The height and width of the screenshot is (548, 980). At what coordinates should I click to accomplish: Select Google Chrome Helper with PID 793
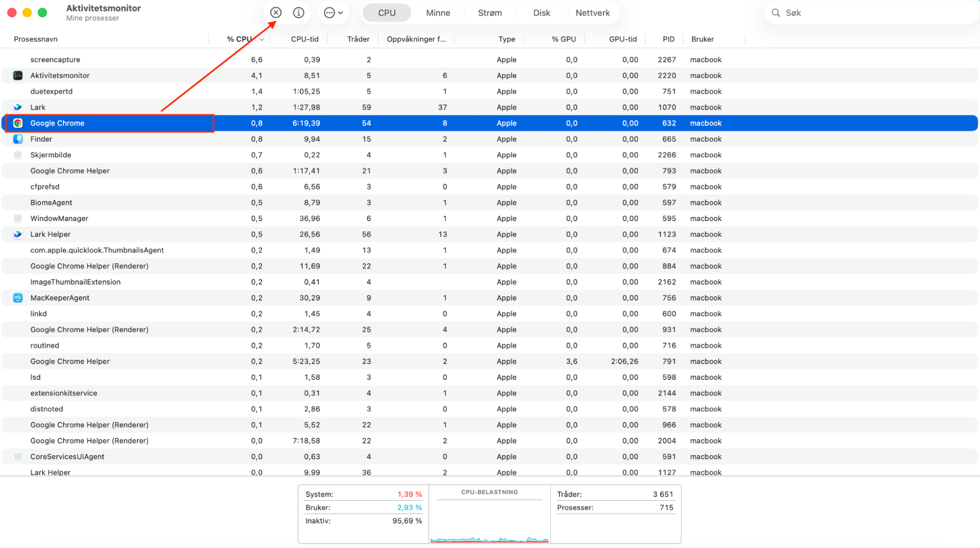pos(70,171)
